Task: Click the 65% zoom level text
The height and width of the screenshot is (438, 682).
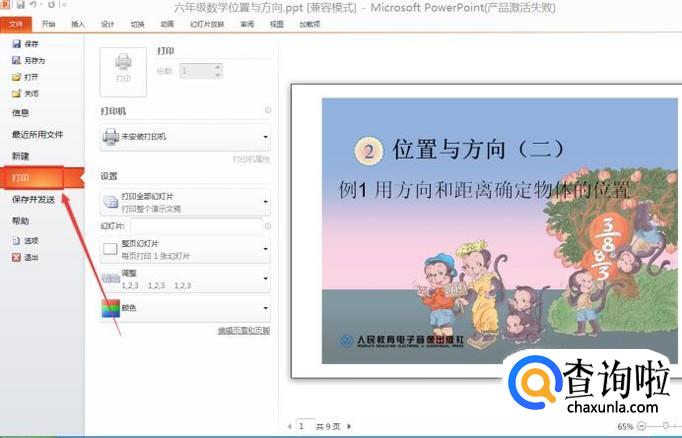Action: click(625, 427)
